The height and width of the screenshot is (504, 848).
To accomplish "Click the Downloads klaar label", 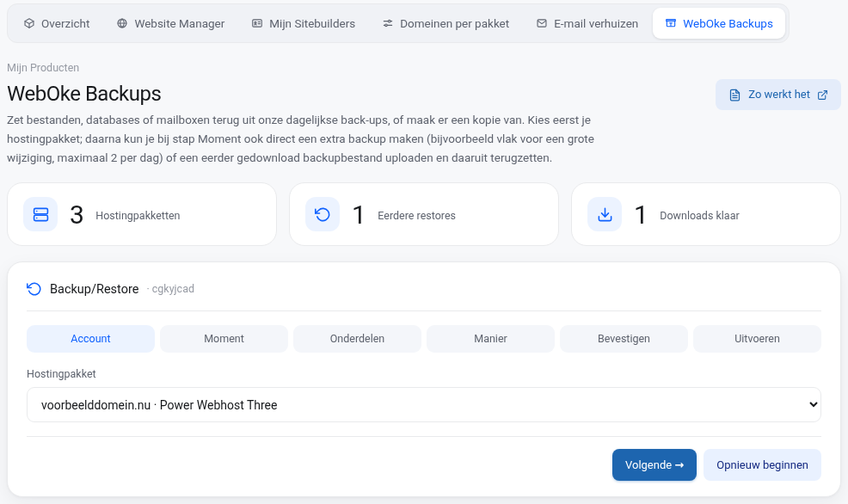I will pyautogui.click(x=699, y=216).
